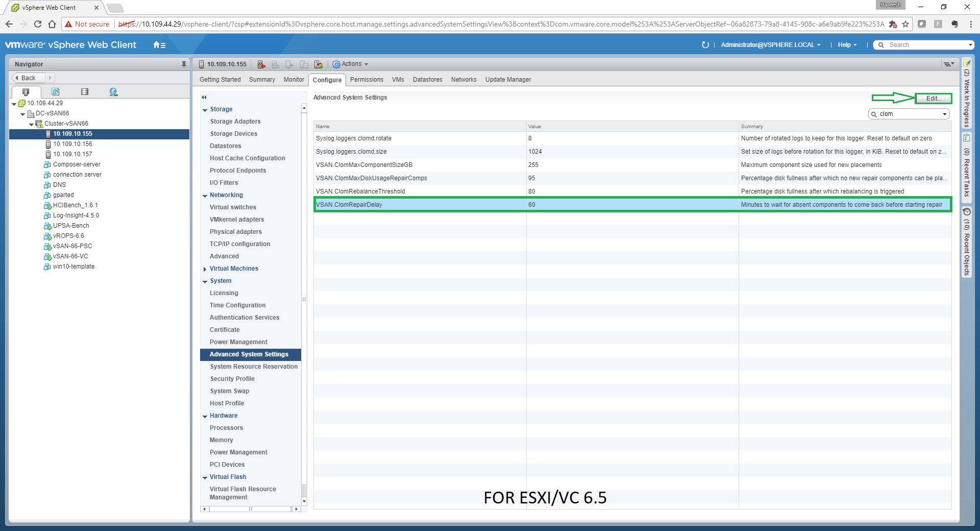Click the Edit... button
Viewport: 980px width, 531px height.
pyautogui.click(x=933, y=99)
